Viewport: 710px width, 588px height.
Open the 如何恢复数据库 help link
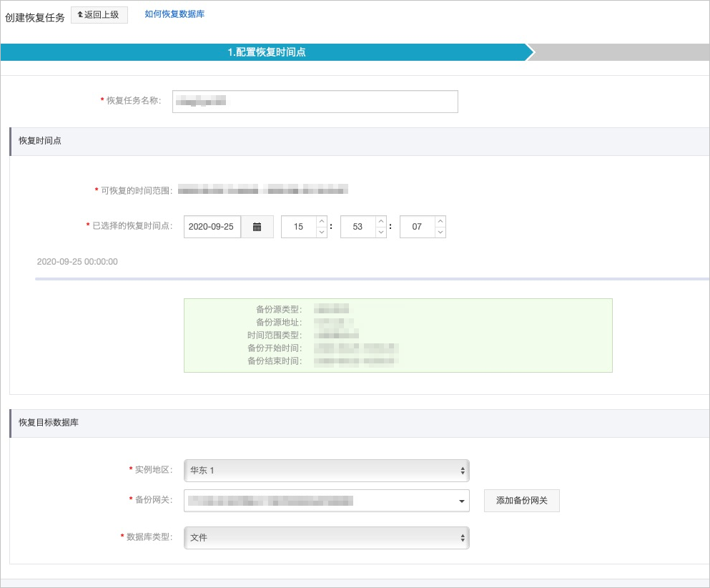pyautogui.click(x=174, y=14)
